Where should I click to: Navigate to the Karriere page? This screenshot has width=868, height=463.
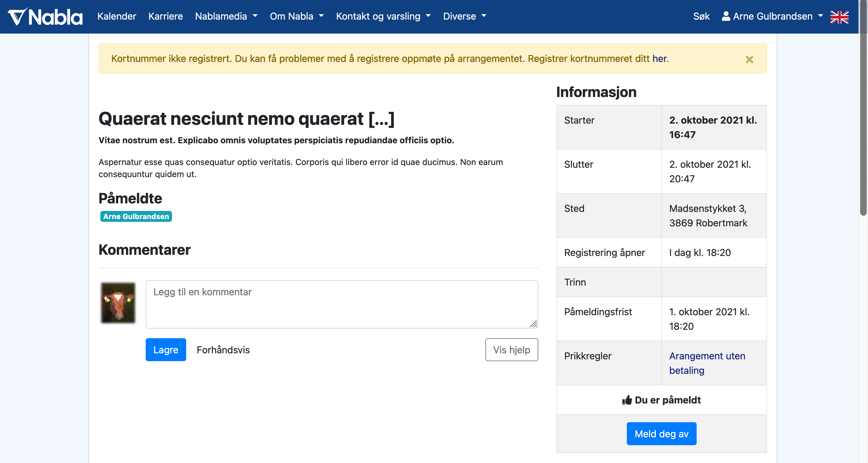click(165, 16)
